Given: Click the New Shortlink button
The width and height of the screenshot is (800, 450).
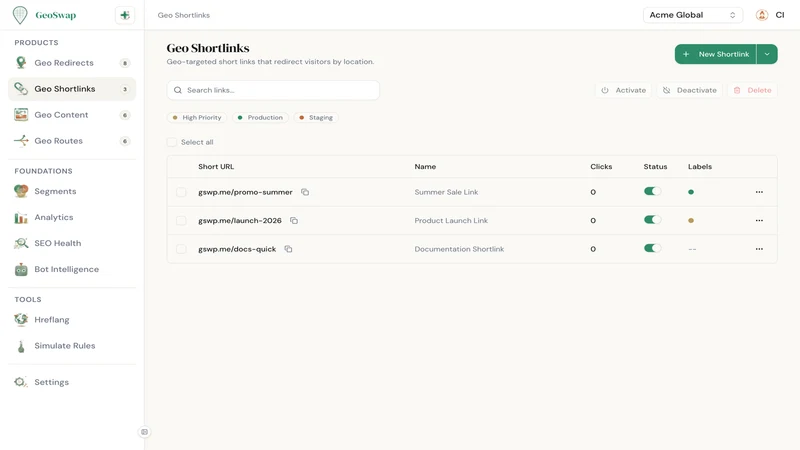Looking at the screenshot, I should pyautogui.click(x=715, y=54).
